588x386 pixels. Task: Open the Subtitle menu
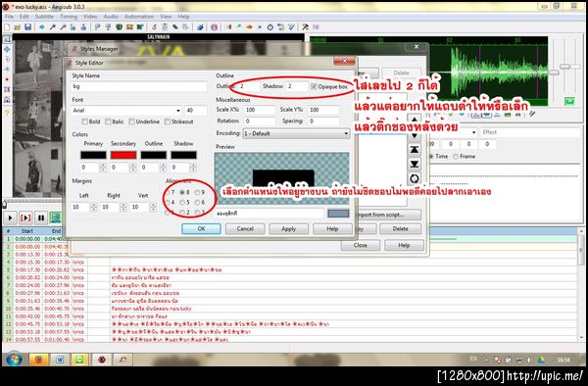44,17
